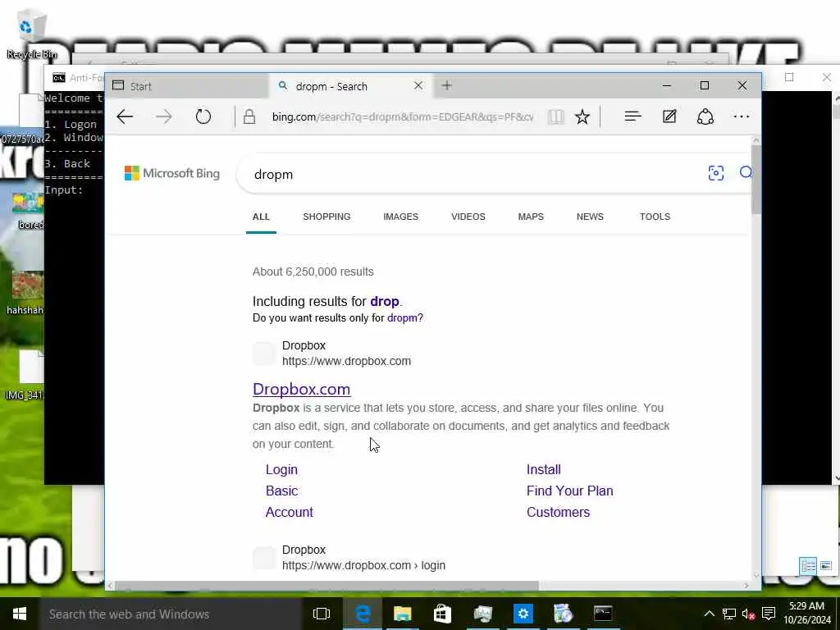The height and width of the screenshot is (630, 840).
Task: Open Task View on the taskbar
Action: click(322, 614)
